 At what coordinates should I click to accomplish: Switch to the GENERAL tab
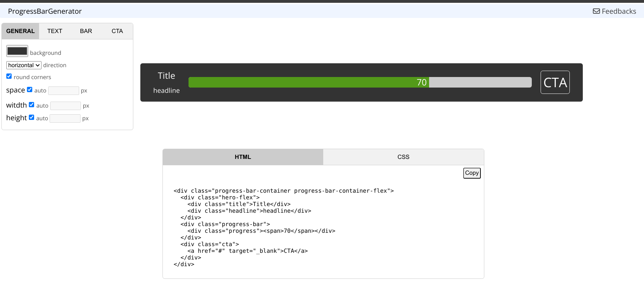20,31
